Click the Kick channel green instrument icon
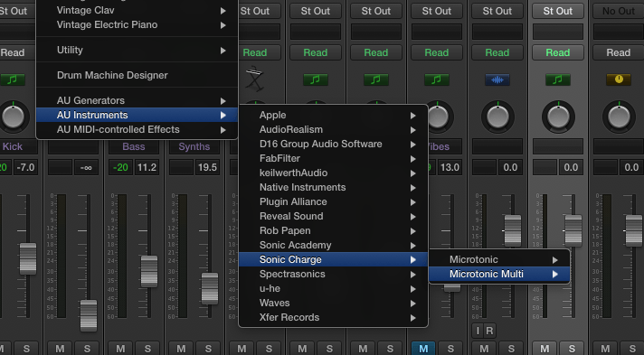This screenshot has height=355, width=644. tap(13, 79)
